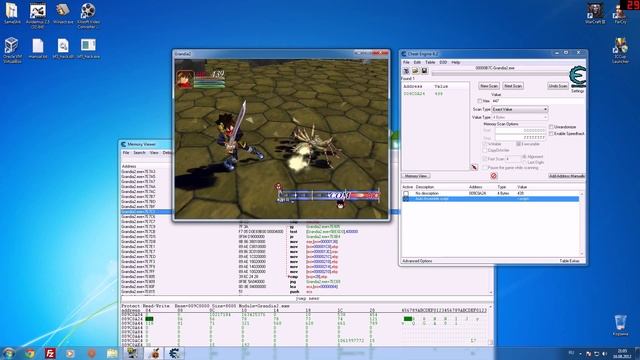This screenshot has height=360, width=640.
Task: Enable the Unrandomizer checkbox
Action: click(x=551, y=127)
